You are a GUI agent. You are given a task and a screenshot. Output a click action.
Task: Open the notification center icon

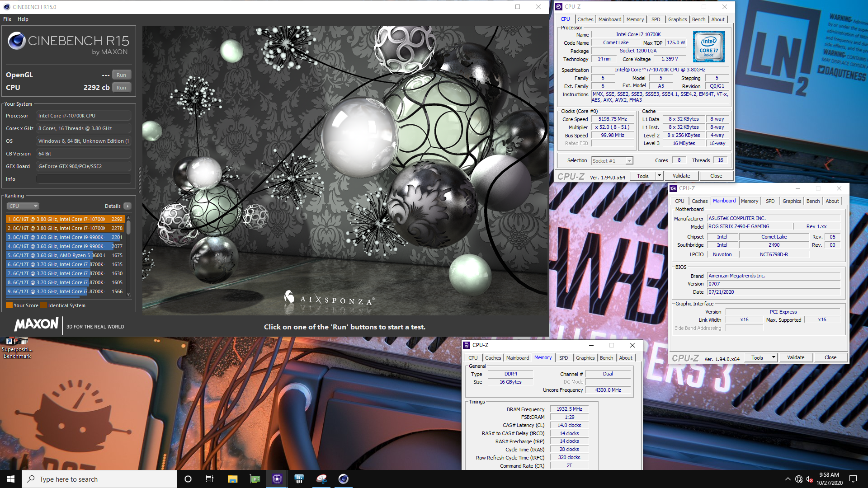853,479
